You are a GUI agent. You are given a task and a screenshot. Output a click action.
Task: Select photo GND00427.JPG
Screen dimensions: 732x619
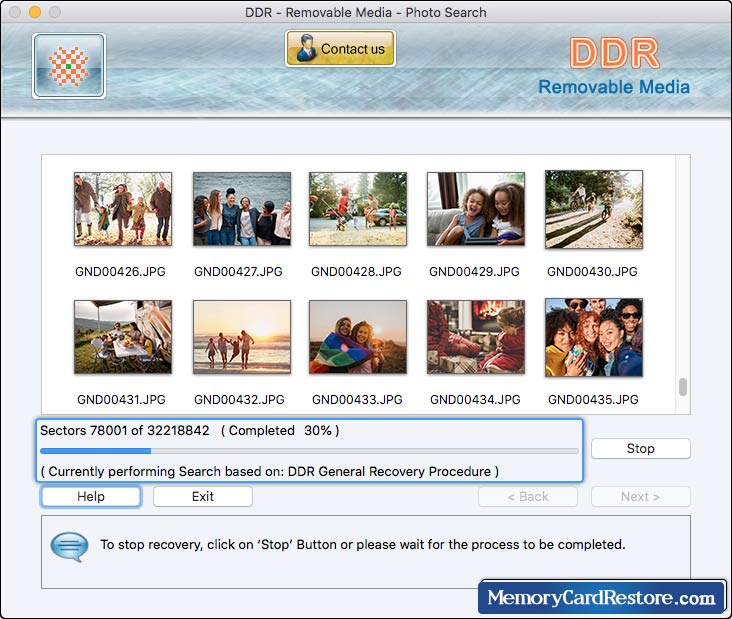click(241, 209)
